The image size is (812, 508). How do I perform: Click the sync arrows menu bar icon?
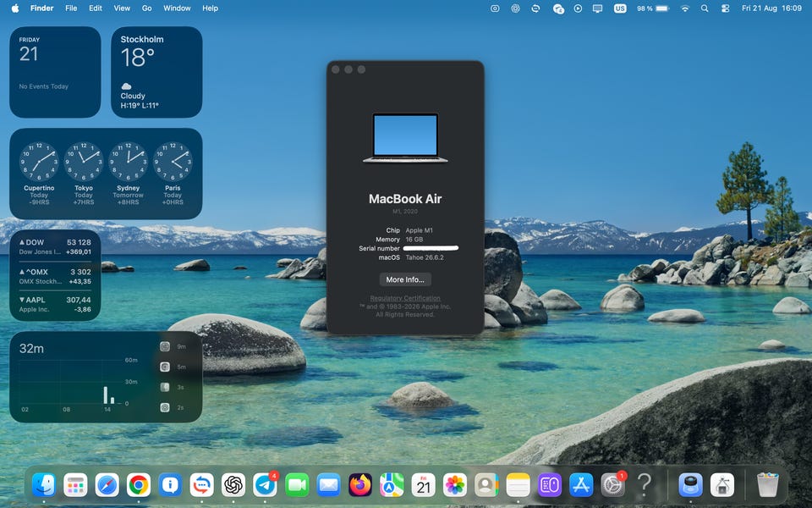coord(536,8)
